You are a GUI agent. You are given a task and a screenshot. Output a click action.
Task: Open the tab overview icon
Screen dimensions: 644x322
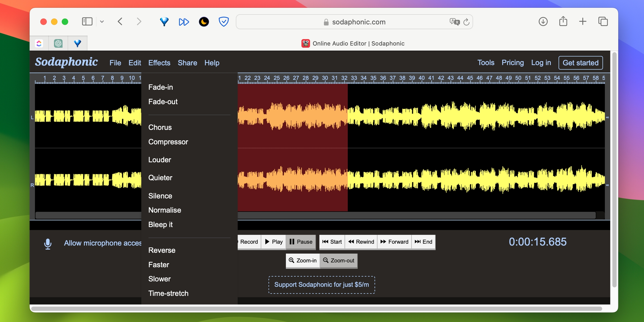click(603, 21)
